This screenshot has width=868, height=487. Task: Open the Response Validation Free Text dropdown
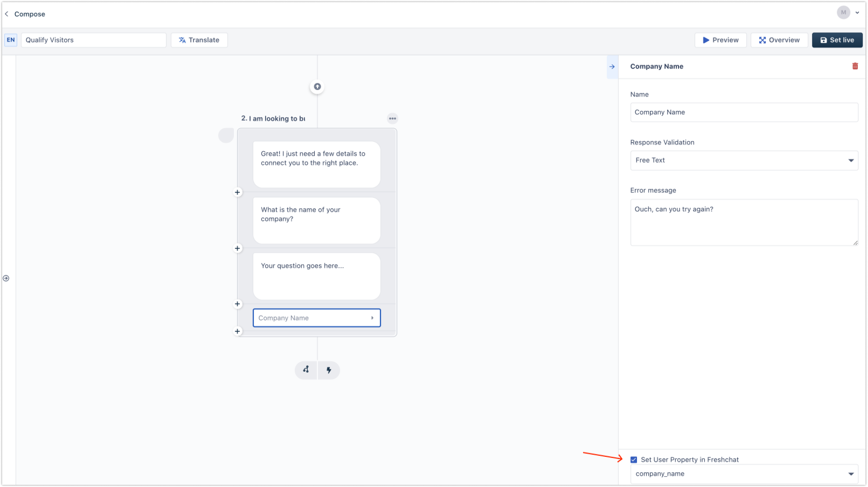click(x=744, y=160)
